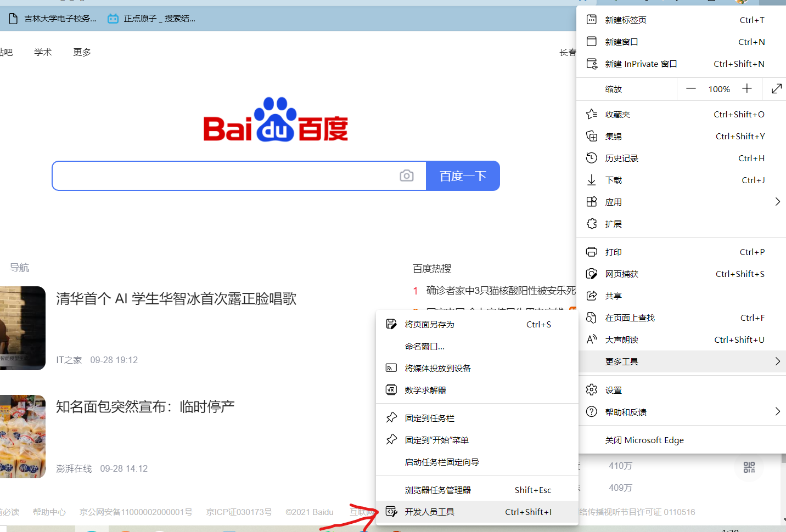
Task: Click the 导航 label
Action: point(19,268)
